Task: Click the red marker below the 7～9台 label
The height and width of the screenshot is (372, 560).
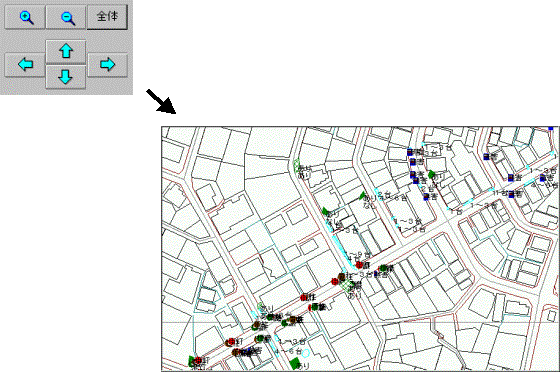Action: [x=359, y=265]
